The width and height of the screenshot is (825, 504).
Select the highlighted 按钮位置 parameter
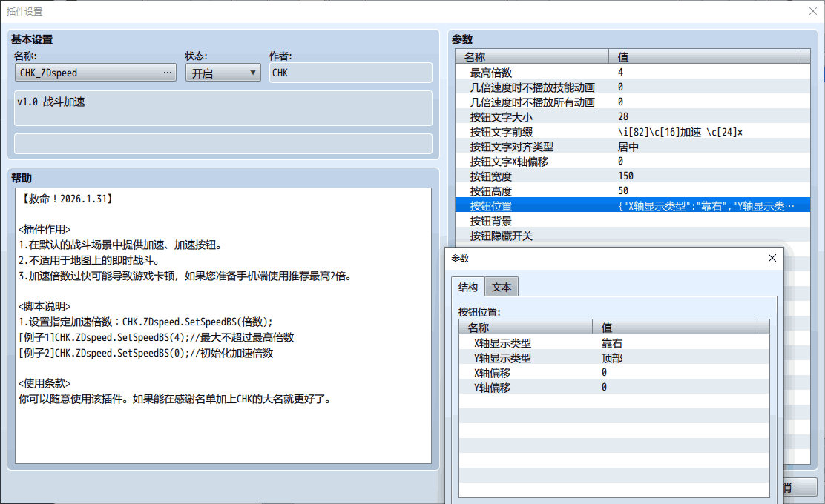coord(632,205)
